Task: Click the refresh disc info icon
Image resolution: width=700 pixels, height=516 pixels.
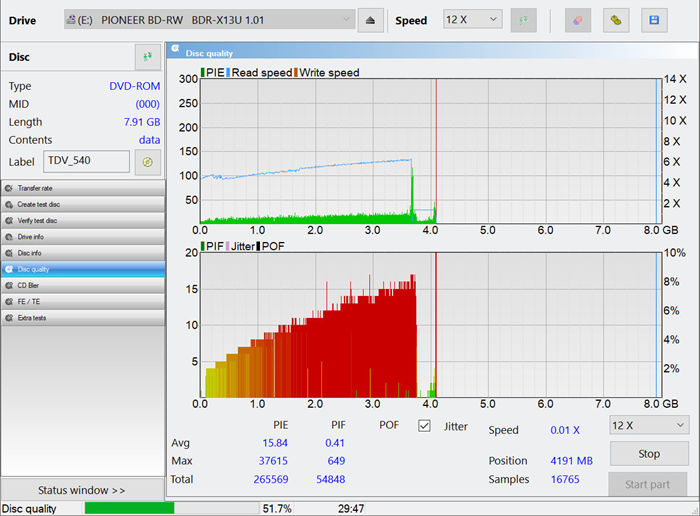Action: pyautogui.click(x=148, y=58)
